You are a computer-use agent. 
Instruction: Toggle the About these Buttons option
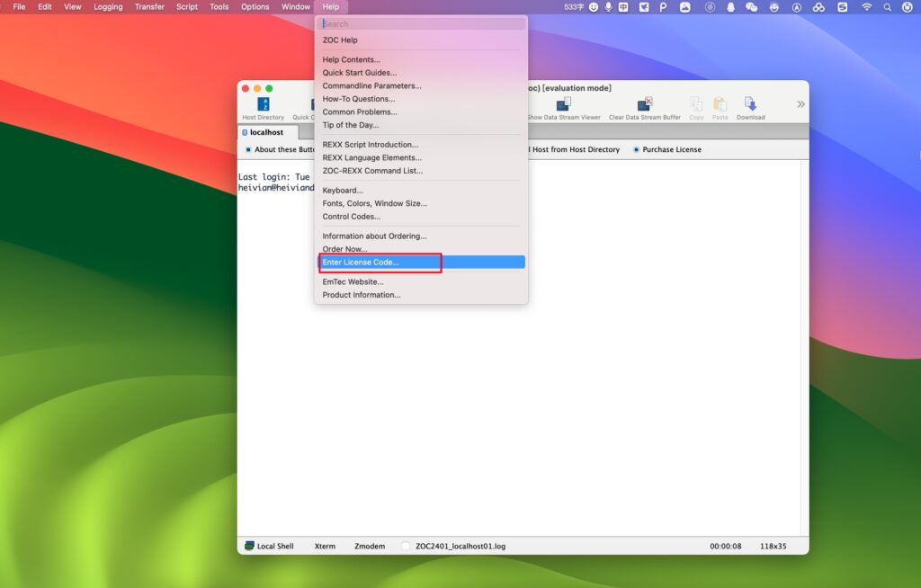coord(279,149)
